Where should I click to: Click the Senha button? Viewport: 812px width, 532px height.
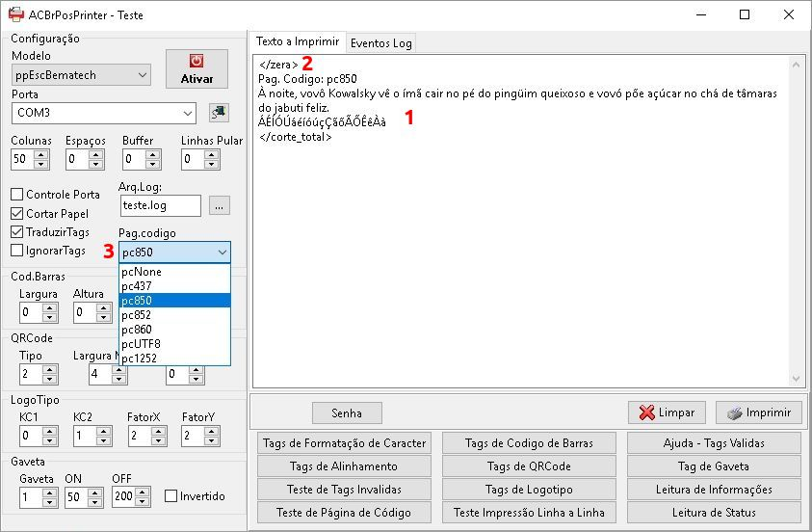tap(347, 412)
